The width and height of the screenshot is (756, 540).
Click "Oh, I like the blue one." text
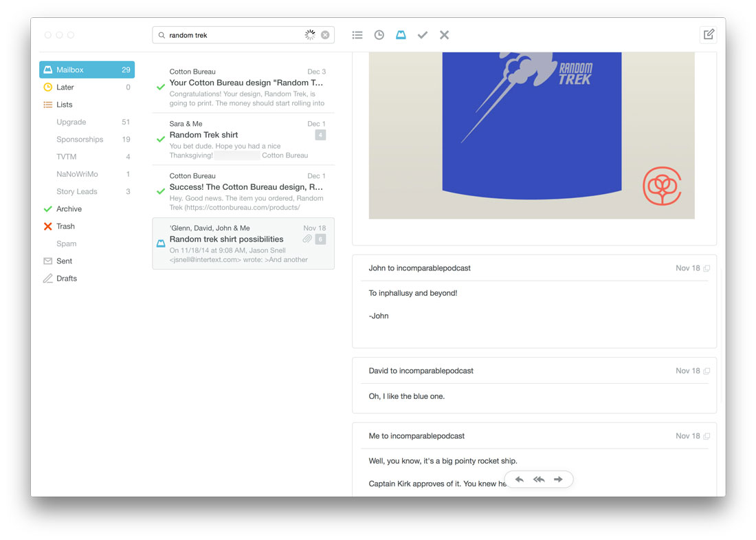(406, 396)
